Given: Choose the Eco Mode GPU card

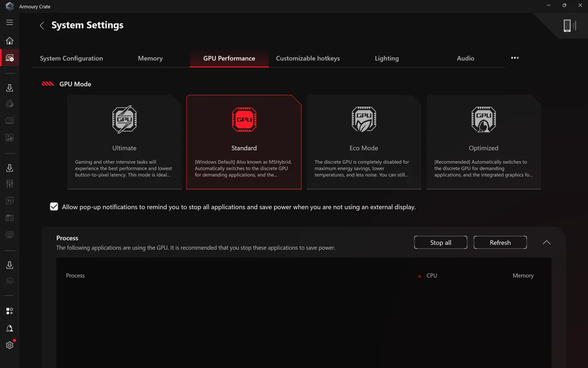Looking at the screenshot, I should (363, 142).
